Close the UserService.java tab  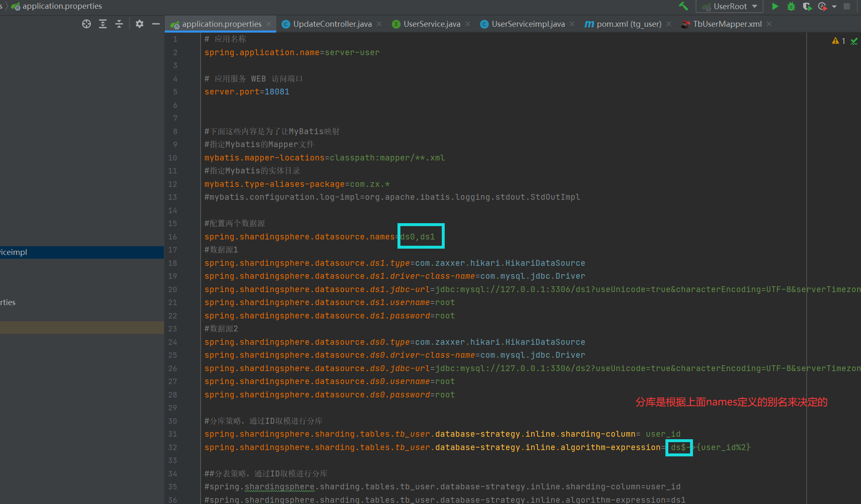[468, 24]
